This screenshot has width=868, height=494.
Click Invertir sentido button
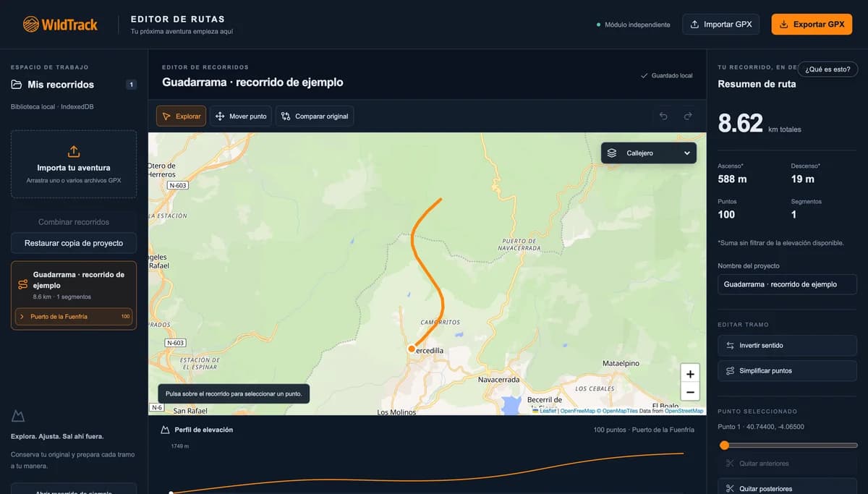pos(787,346)
